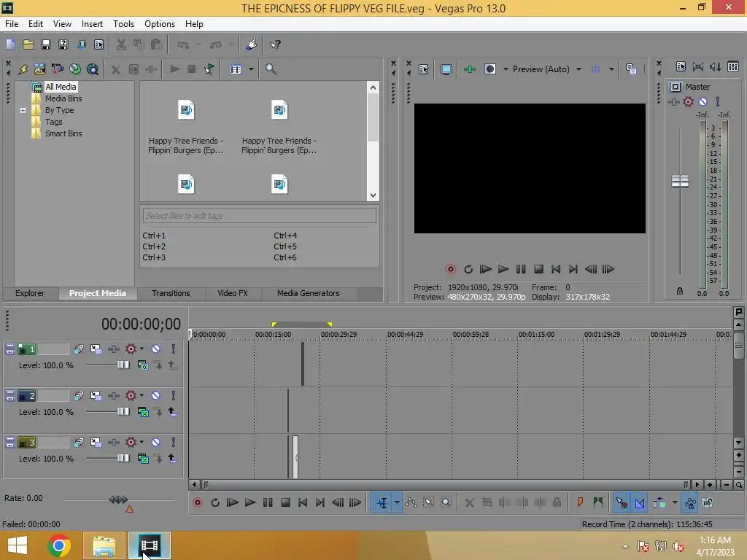The image size is (747, 560).
Task: Mute video track 2
Action: 156,396
